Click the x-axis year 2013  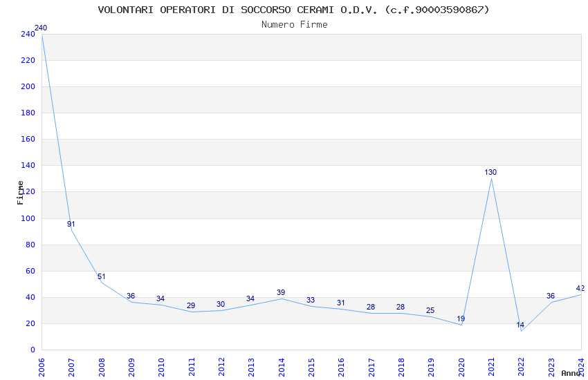252,367
